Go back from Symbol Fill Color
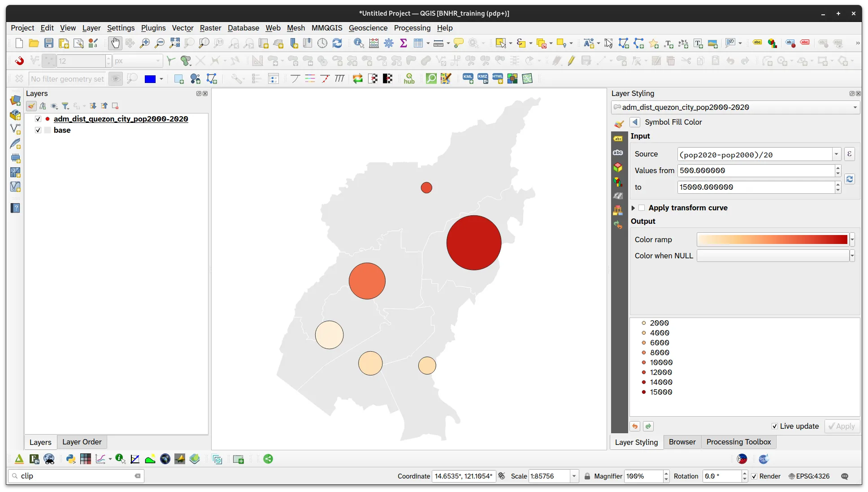 pos(634,122)
